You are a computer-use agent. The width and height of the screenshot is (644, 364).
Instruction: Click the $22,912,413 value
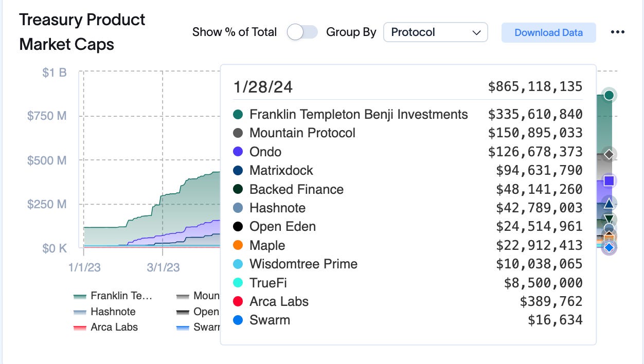539,245
